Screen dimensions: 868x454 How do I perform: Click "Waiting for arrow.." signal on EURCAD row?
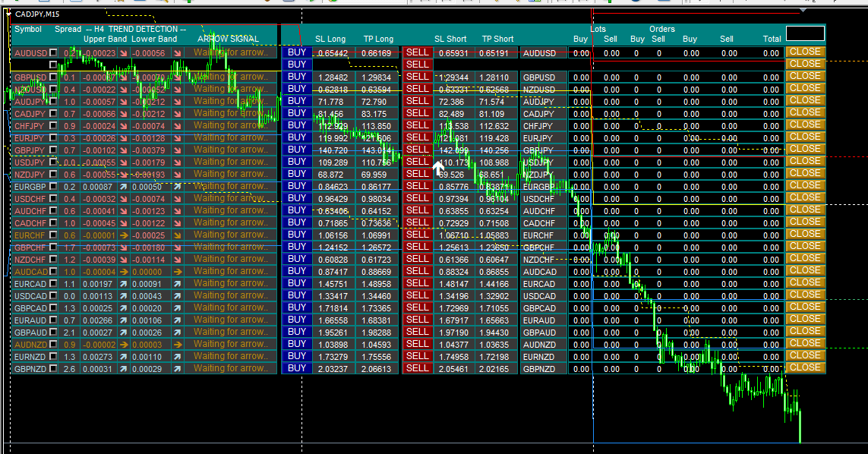coord(230,283)
